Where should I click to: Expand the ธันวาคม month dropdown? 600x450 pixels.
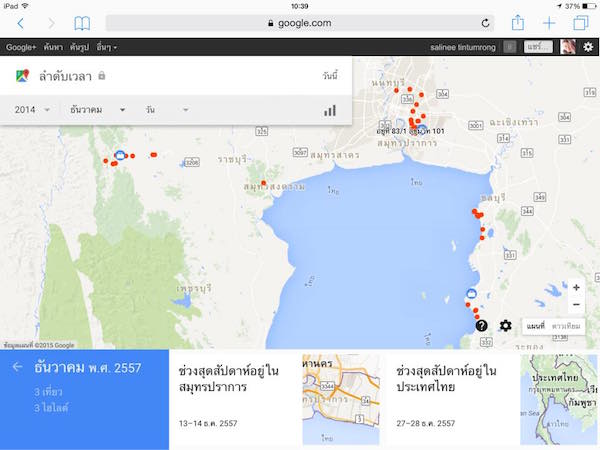tap(97, 110)
